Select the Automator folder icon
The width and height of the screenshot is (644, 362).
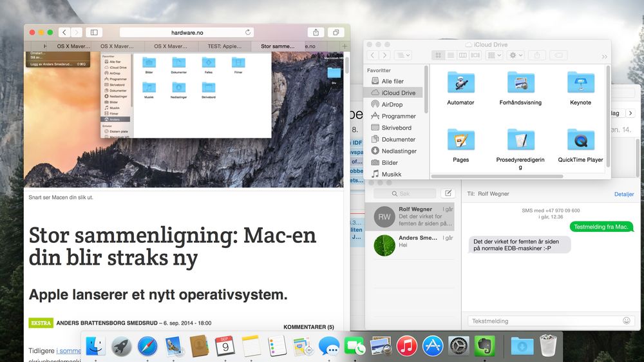pos(461,82)
